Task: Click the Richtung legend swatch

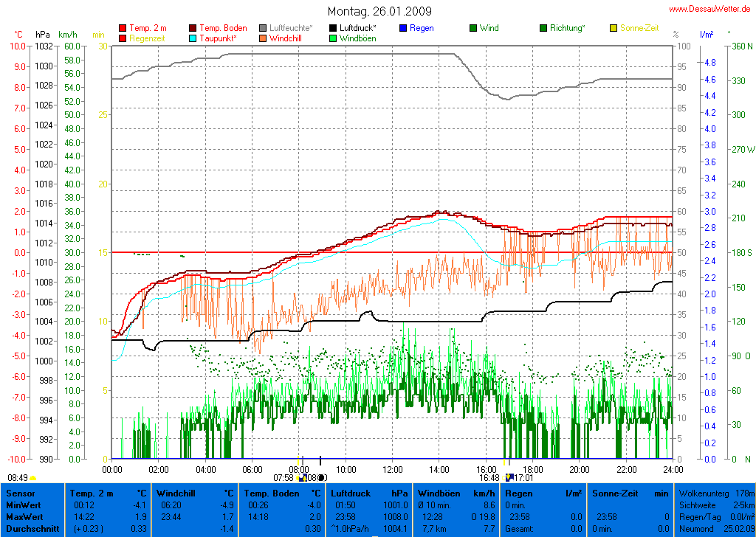Action: click(x=543, y=28)
